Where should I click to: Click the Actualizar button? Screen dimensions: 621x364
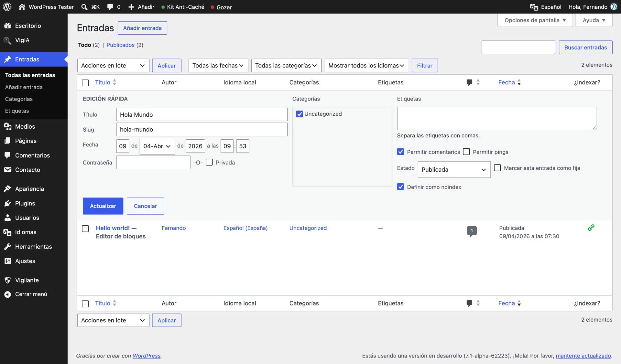[103, 206]
